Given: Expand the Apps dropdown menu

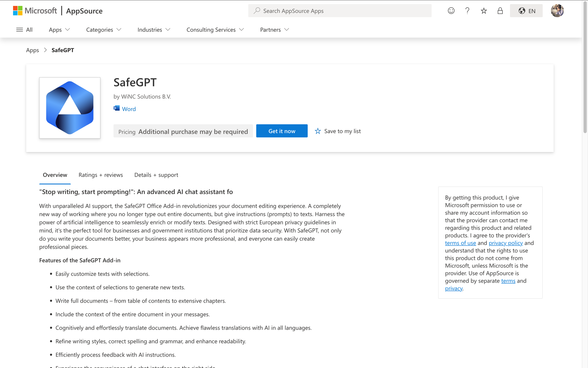Looking at the screenshot, I should click(59, 30).
